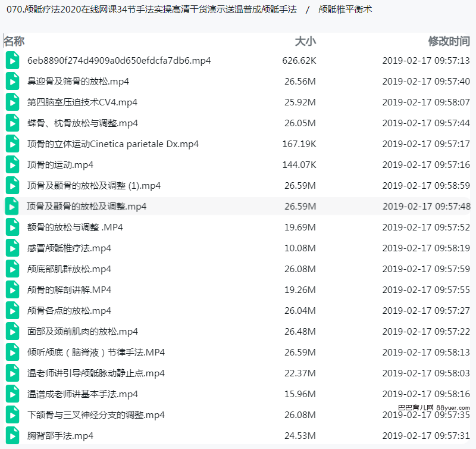This screenshot has width=476, height=449.
Task: Open 下颌骨与三叉神经分支的调整.mp4
Action: [96, 415]
